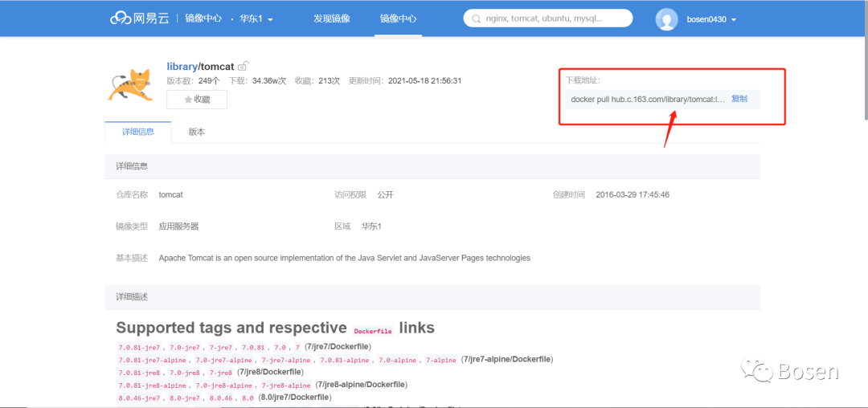Click the 7-jre8-alpine tag
This screenshot has width=868, height=408.
[x=287, y=386]
